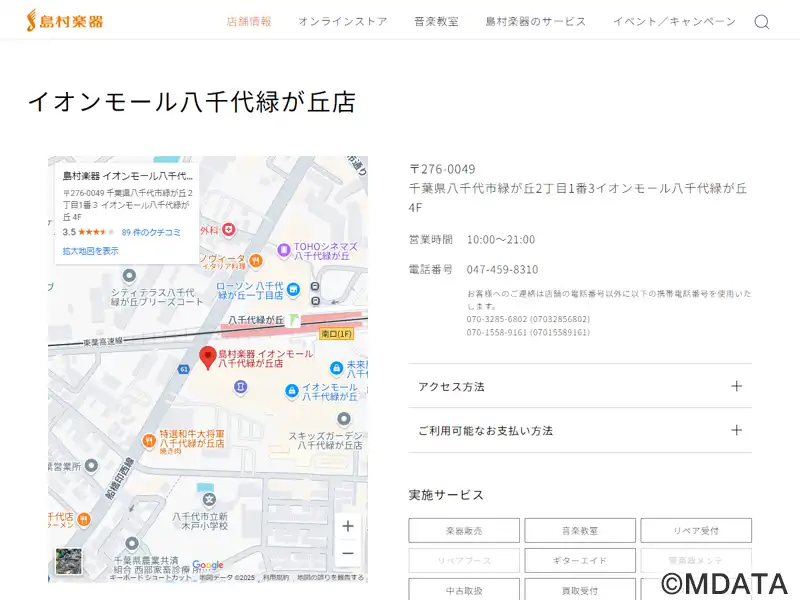Click the TOHOシネマズ purple map marker
This screenshot has width=800, height=600.
[x=284, y=250]
